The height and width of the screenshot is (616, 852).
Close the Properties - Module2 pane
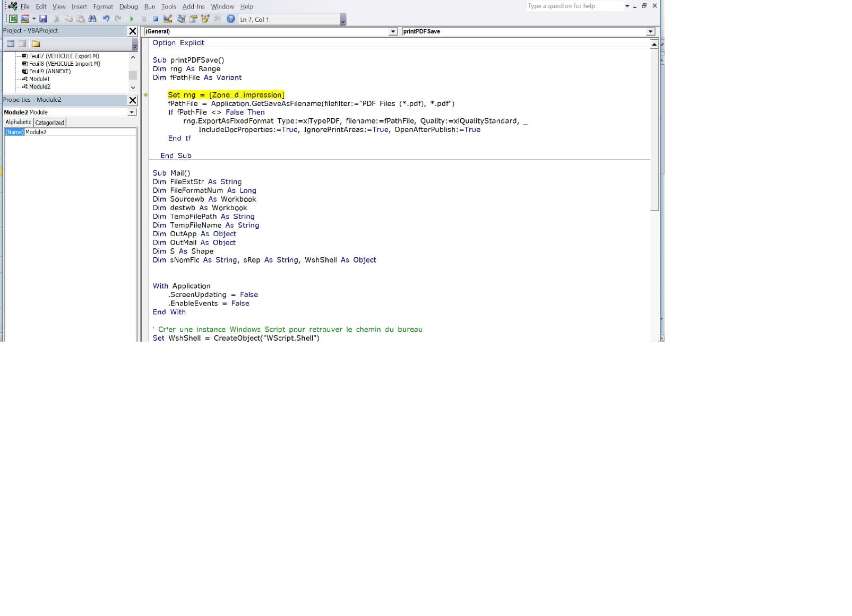click(x=133, y=100)
